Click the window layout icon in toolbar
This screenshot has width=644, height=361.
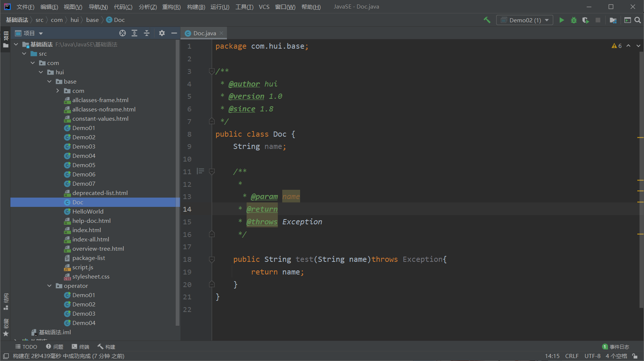pyautogui.click(x=628, y=20)
